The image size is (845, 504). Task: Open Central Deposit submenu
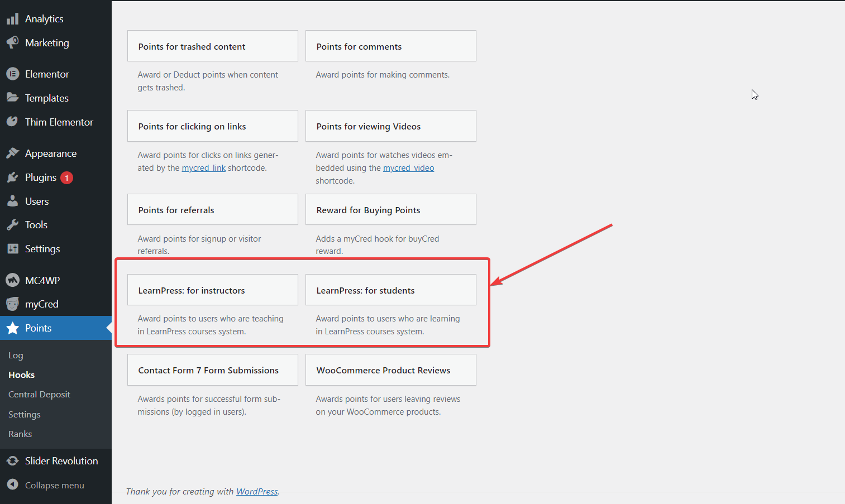[x=39, y=395]
